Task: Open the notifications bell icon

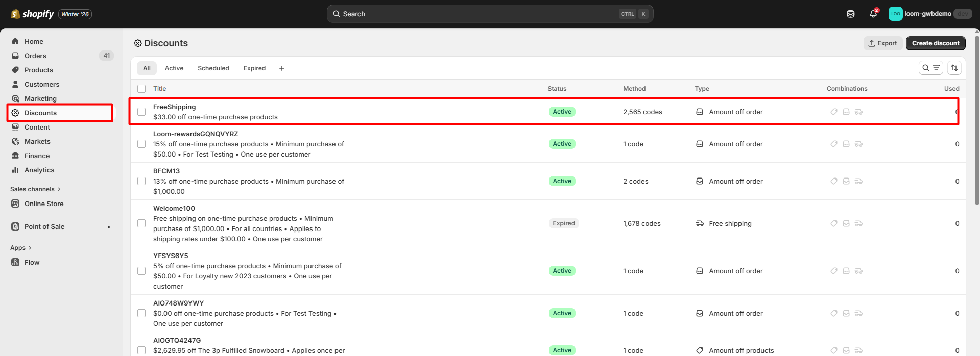Action: [873, 14]
